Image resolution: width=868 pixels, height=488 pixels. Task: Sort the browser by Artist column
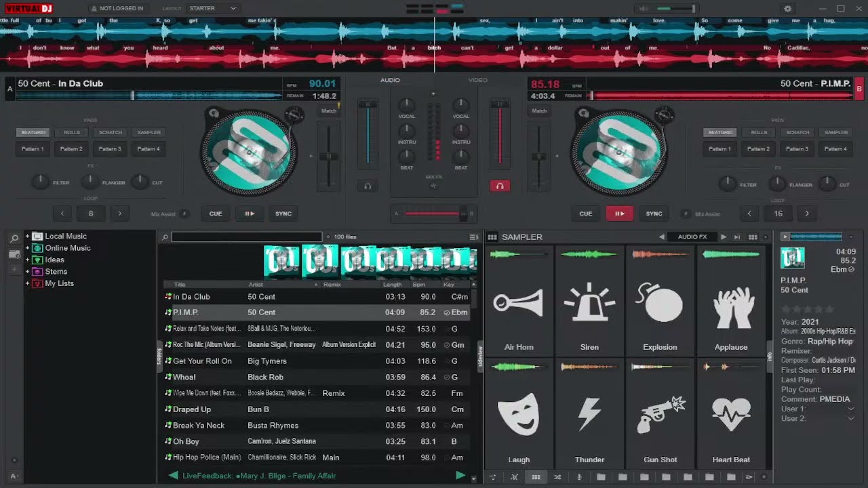(256, 285)
